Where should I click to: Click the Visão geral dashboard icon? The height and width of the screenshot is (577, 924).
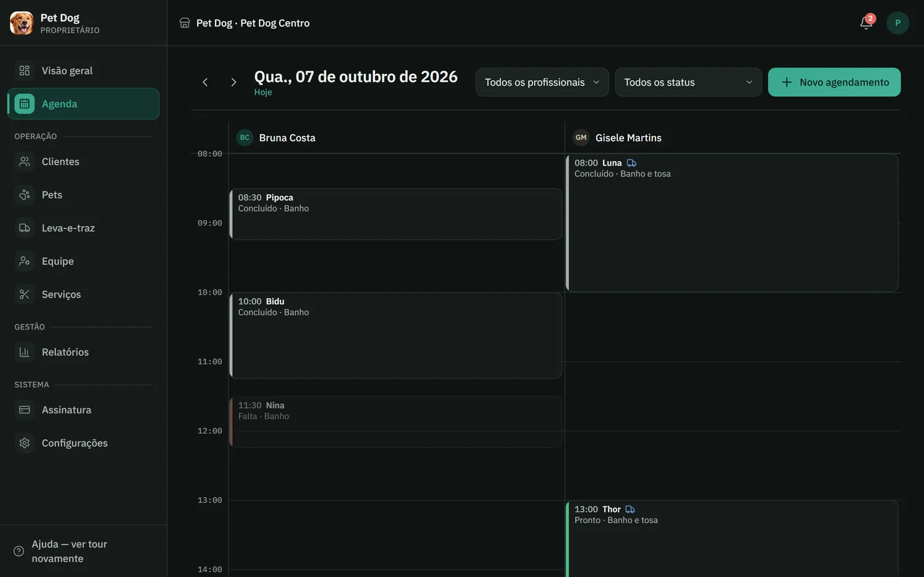[25, 71]
